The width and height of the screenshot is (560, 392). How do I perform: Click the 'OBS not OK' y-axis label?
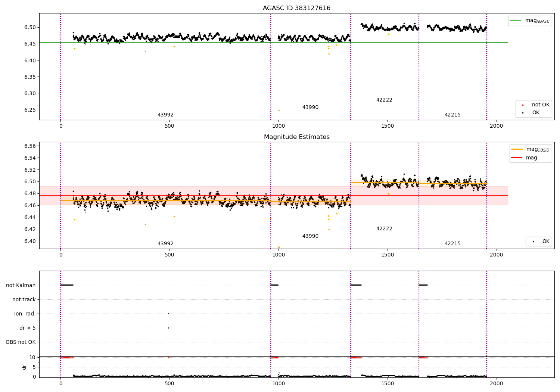pyautogui.click(x=21, y=342)
